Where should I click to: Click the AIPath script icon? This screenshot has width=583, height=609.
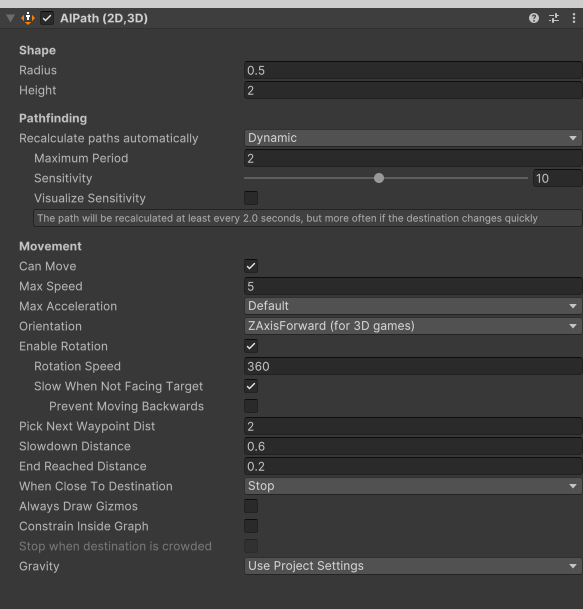[x=28, y=18]
